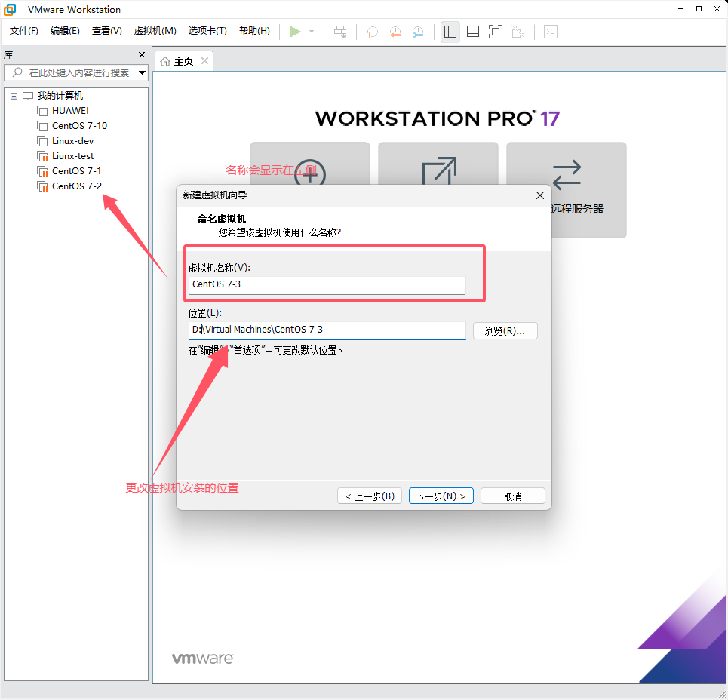Viewport: 728px width, 700px height.
Task: Open the 查看(V) menu
Action: click(x=107, y=31)
